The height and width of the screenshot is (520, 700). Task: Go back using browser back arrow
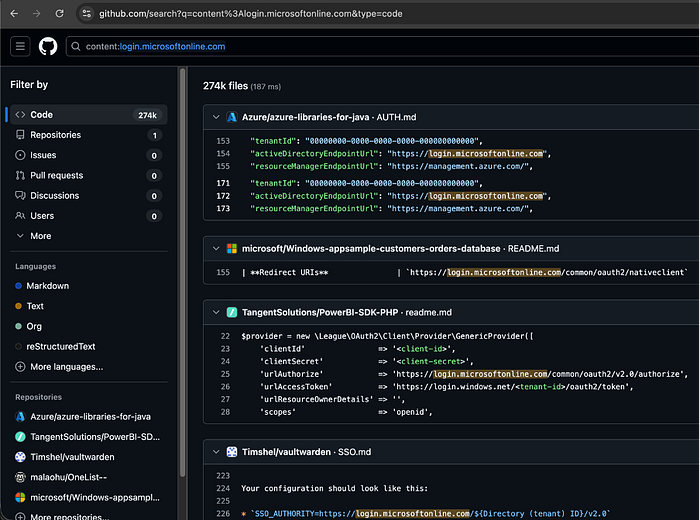(x=12, y=14)
